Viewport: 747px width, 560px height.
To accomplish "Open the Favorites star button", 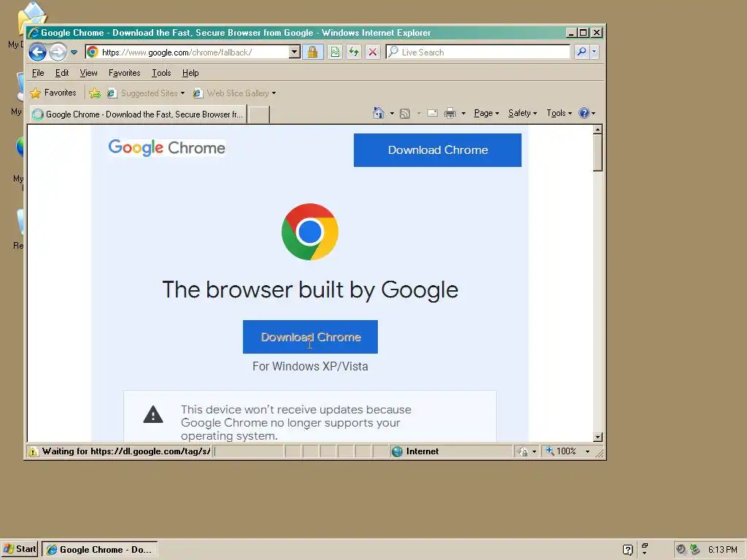I will 53,93.
